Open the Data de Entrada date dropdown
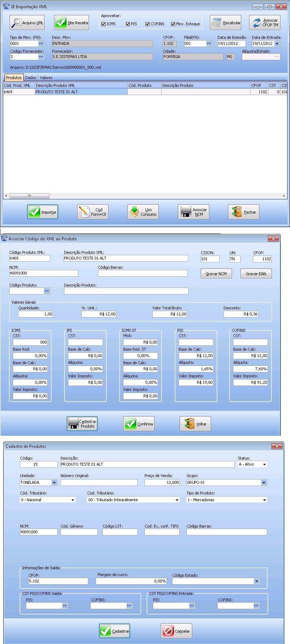 277,43
